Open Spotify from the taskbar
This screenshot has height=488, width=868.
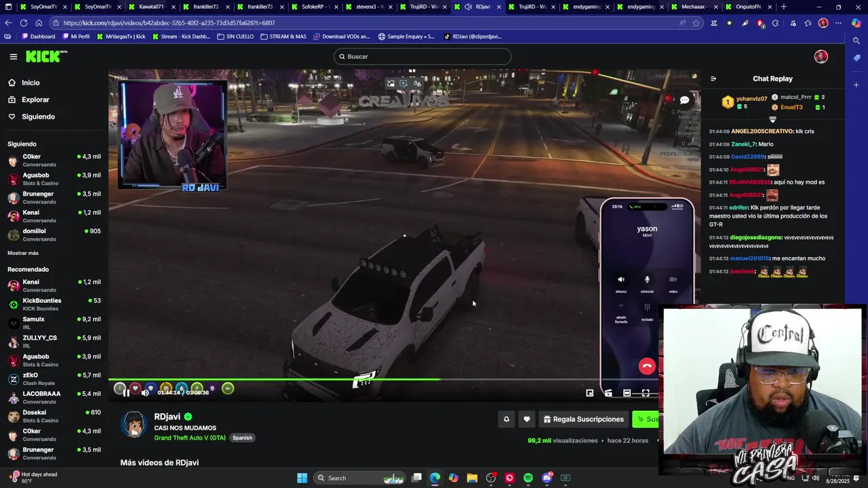click(528, 478)
